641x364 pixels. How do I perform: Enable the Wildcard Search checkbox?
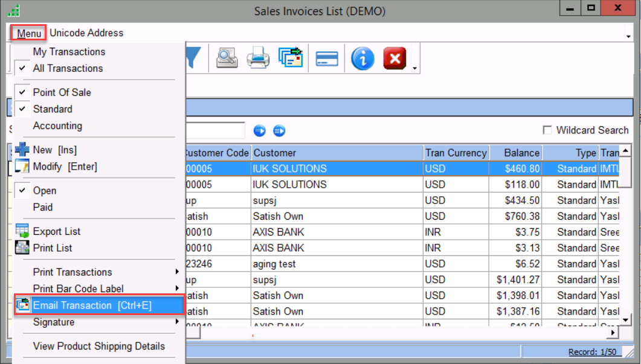[547, 130]
